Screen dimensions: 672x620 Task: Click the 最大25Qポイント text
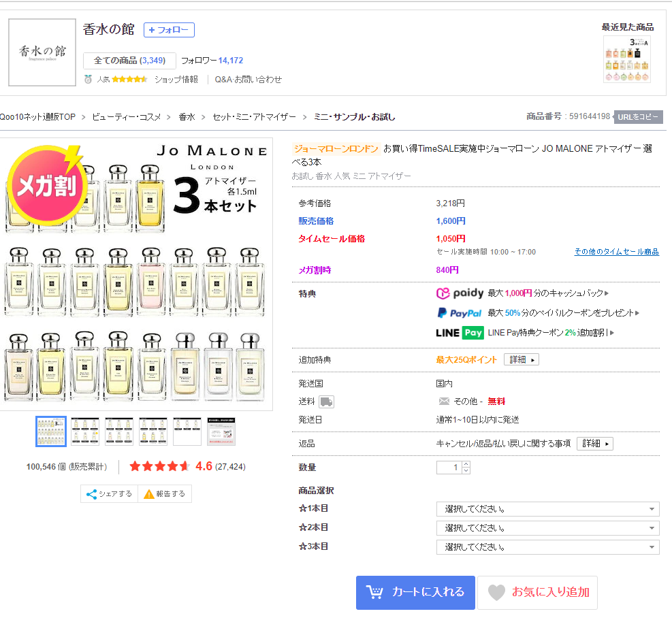tap(466, 360)
